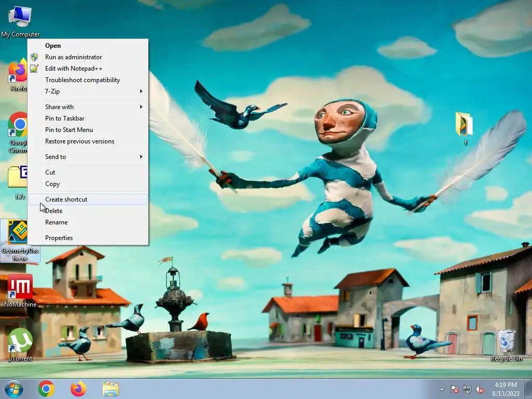Launch Chrome from the taskbar
Image resolution: width=532 pixels, height=399 pixels.
click(x=46, y=389)
